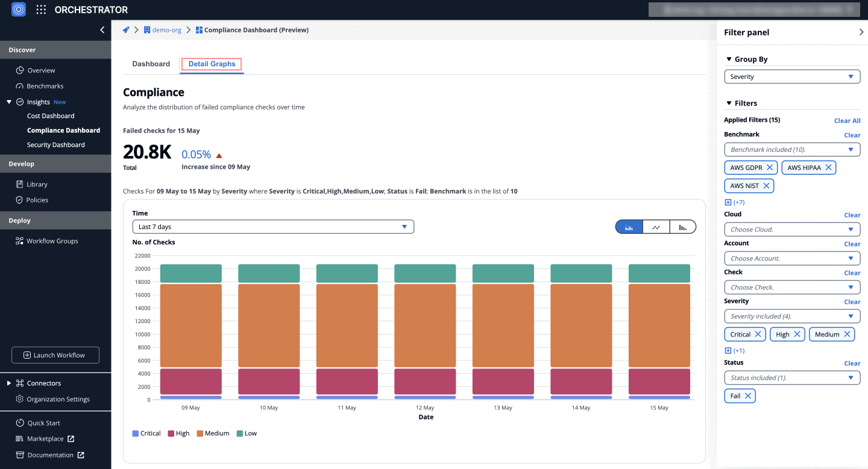Close the Filter panel with arrow
Image resolution: width=868 pixels, height=469 pixels.
(861, 33)
